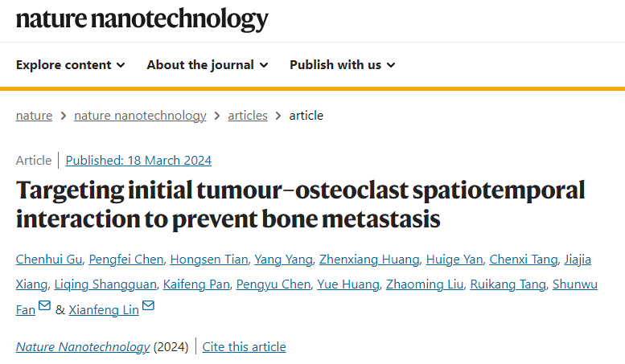Image resolution: width=625 pixels, height=364 pixels.
Task: Click envelope icon next to Shunwu Fan
Action: (44, 307)
